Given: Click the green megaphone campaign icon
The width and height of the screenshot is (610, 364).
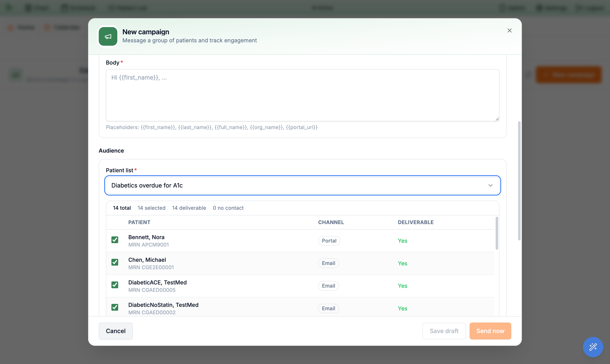Looking at the screenshot, I should click(x=108, y=36).
